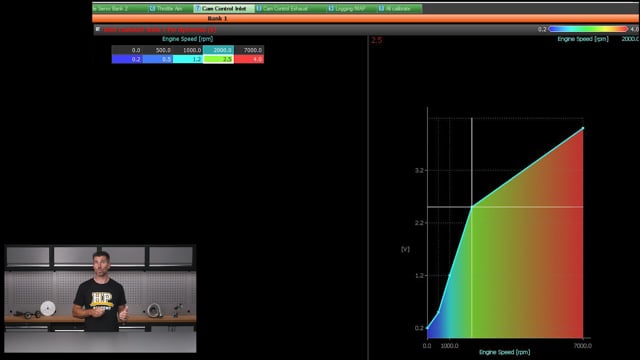Screen dimensions: 640x360
Task: Select the 2.5 value cell
Action: coord(218,59)
